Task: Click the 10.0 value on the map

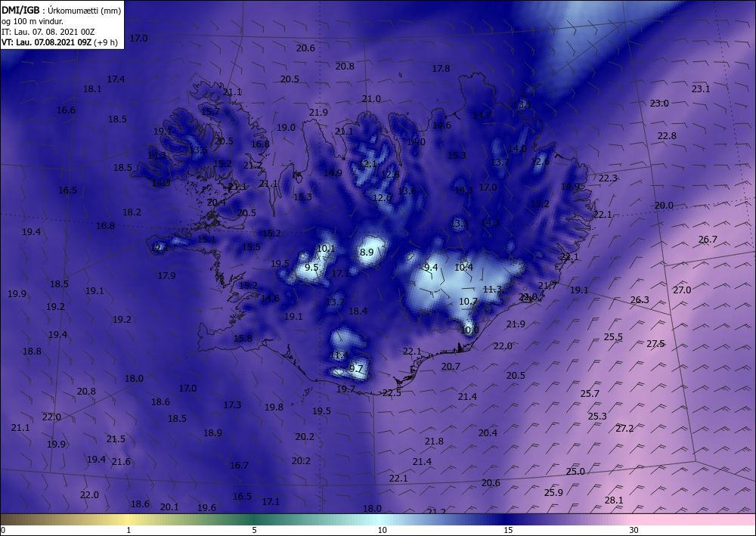Action: point(469,330)
